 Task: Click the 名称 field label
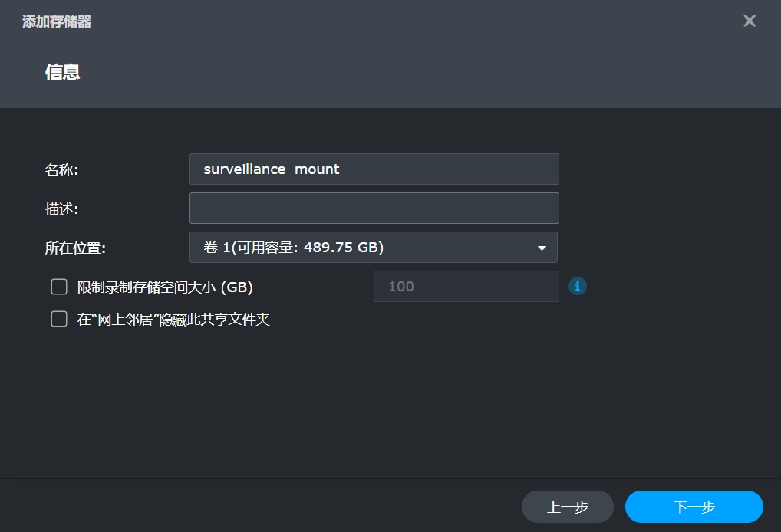tap(61, 170)
